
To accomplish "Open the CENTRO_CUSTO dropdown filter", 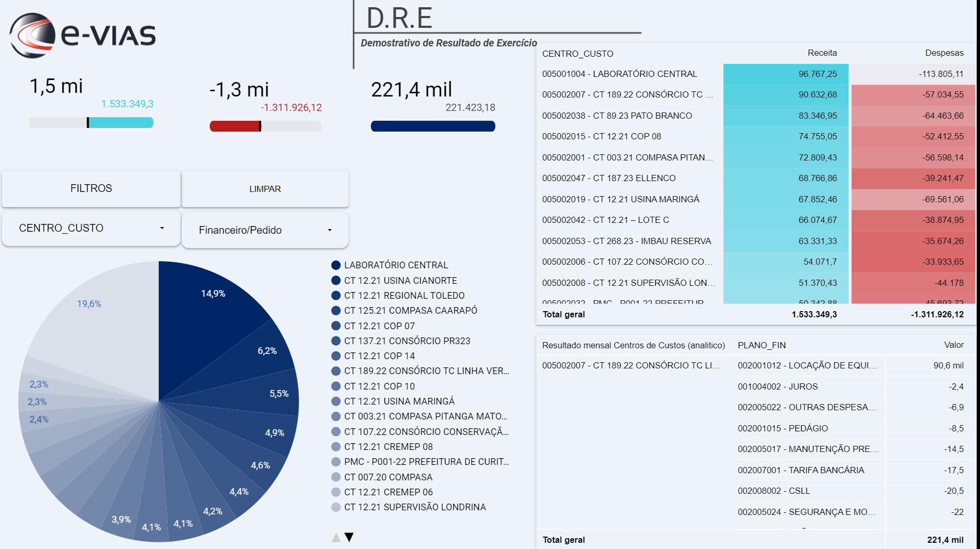I will point(91,228).
